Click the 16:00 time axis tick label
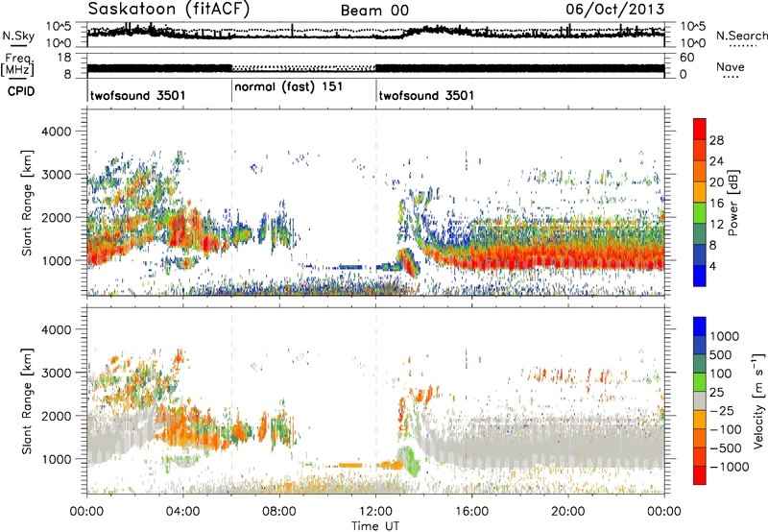Image resolution: width=768 pixels, height=532 pixels. click(471, 512)
